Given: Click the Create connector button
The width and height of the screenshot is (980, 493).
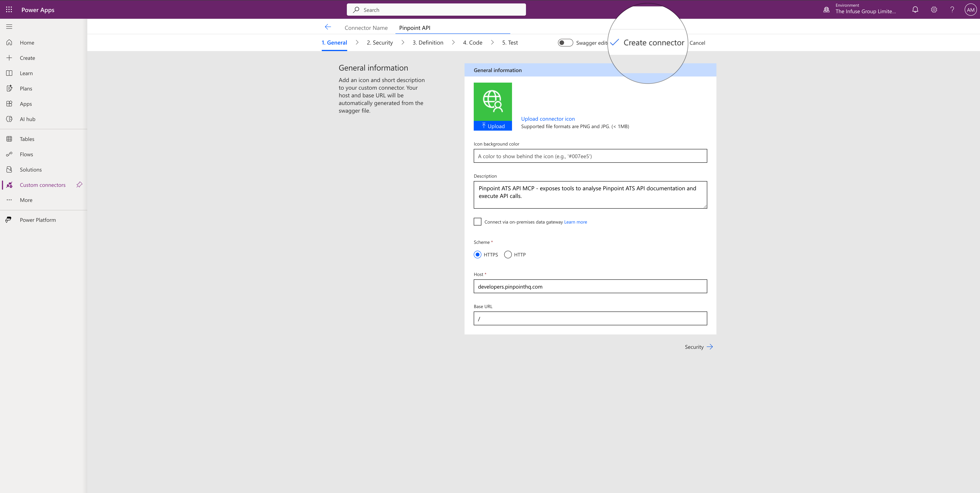Looking at the screenshot, I should (647, 43).
